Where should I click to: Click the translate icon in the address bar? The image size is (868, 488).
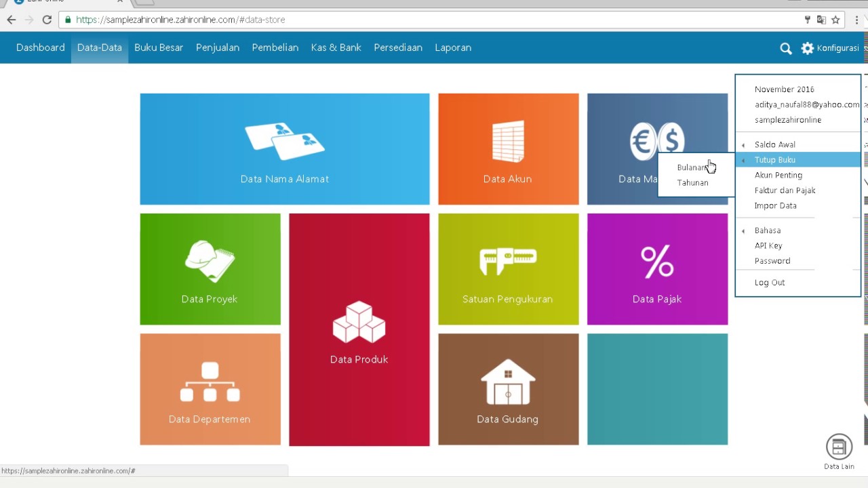pyautogui.click(x=821, y=20)
